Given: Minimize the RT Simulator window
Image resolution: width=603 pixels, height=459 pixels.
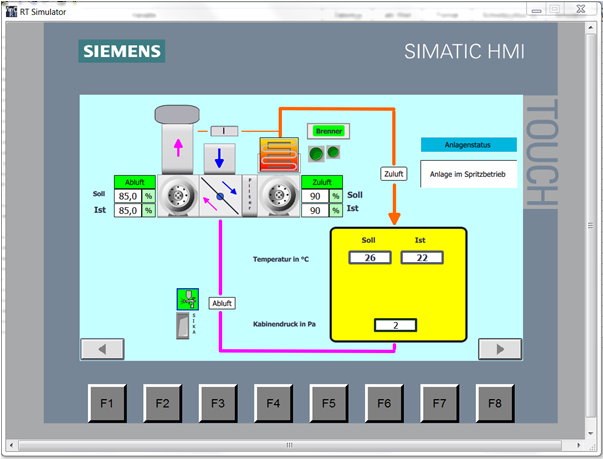Looking at the screenshot, I should (x=536, y=10).
